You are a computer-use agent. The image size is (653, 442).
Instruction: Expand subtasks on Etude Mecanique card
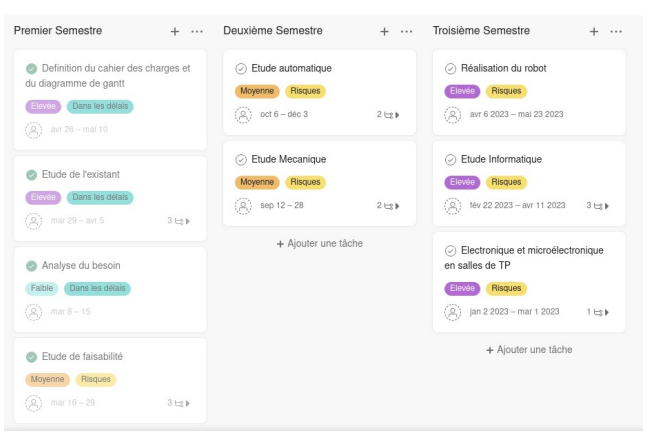389,206
